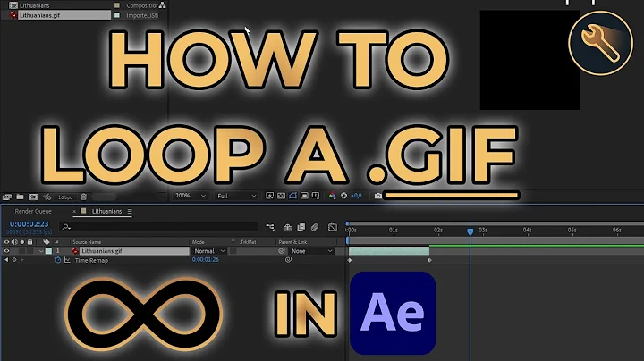Select the second Time Remap keyframe near 02s
This screenshot has height=361, width=644.
pos(429,260)
